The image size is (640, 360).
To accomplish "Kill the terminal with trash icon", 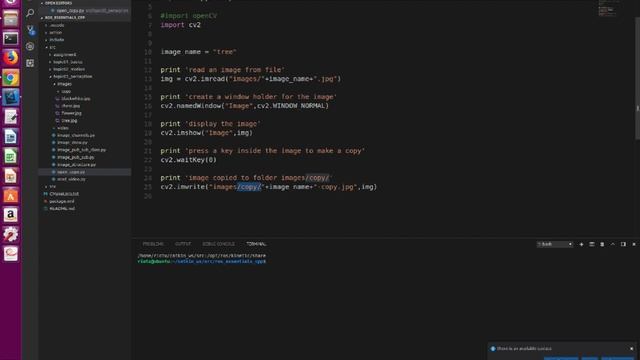I will pyautogui.click(x=602, y=244).
